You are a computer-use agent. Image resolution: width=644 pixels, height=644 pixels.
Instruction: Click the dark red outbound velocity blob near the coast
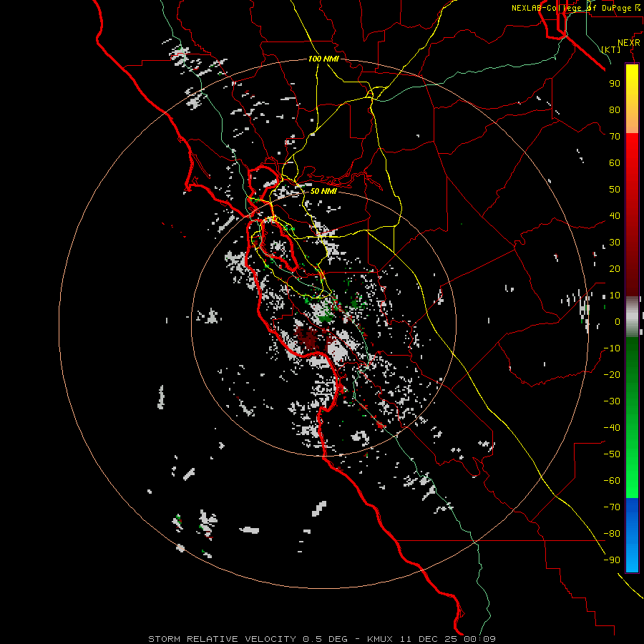(308, 338)
